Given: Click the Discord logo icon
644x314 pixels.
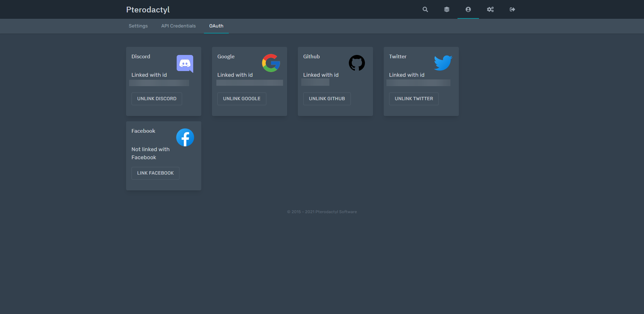Looking at the screenshot, I should 185,63.
